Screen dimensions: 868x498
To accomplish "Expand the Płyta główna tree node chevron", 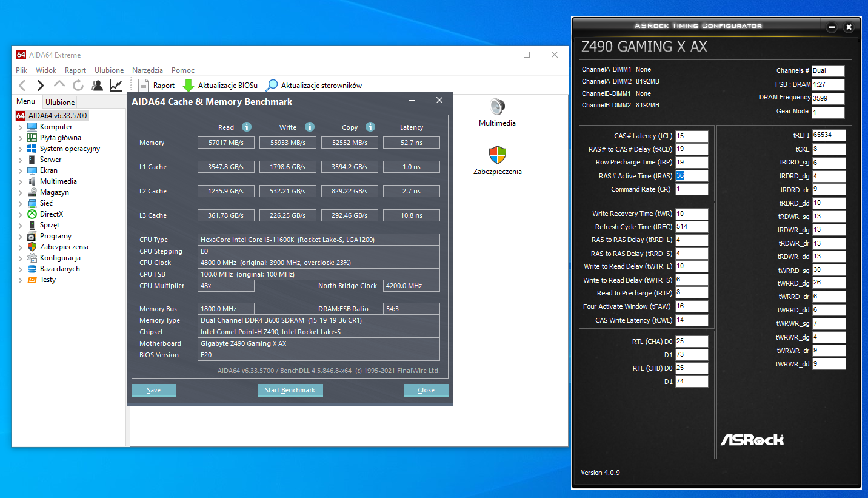I will 21,138.
